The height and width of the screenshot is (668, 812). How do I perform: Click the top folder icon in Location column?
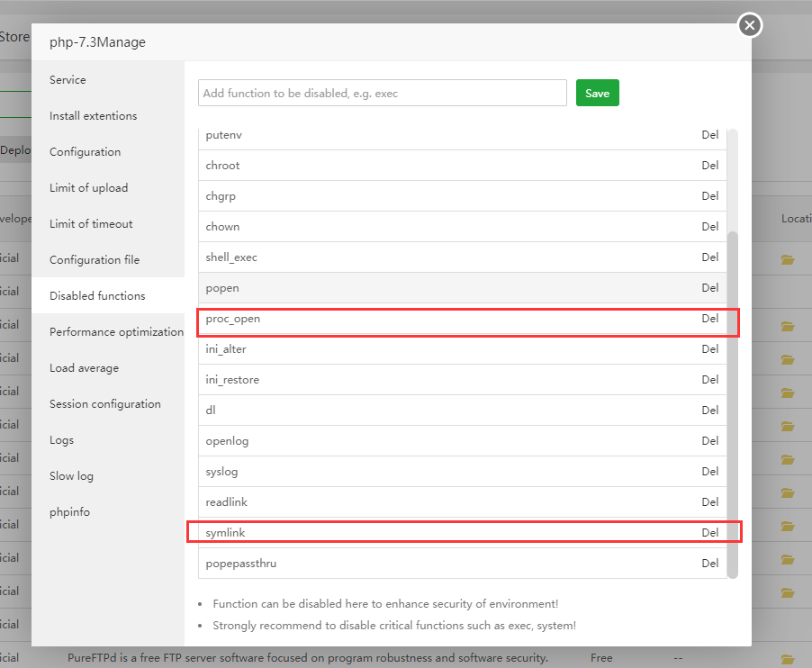click(x=788, y=259)
